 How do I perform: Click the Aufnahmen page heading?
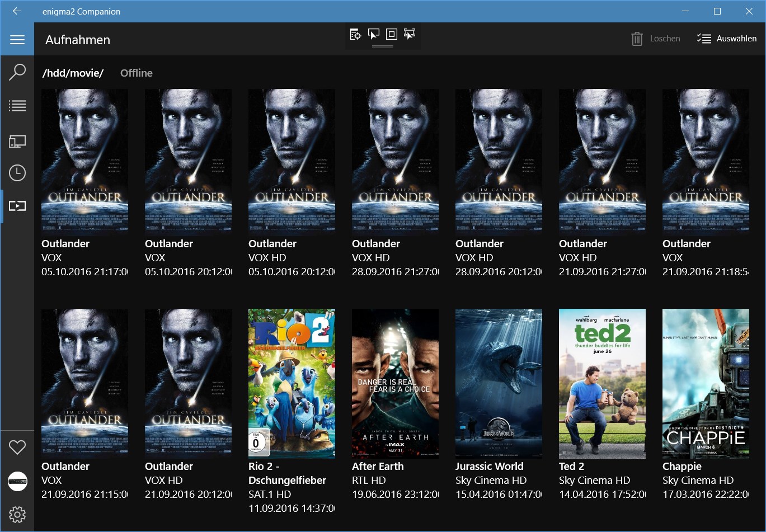click(x=78, y=40)
